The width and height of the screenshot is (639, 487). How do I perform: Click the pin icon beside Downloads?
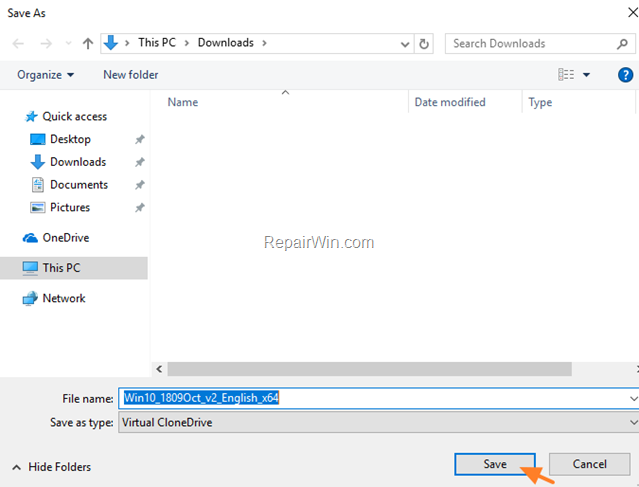click(x=140, y=162)
